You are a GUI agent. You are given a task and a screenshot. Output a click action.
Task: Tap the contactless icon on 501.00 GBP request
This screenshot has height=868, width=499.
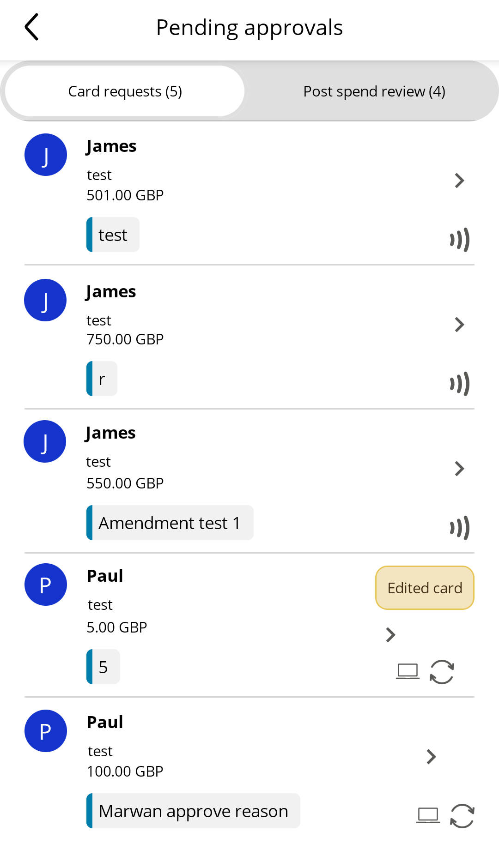[x=460, y=240]
